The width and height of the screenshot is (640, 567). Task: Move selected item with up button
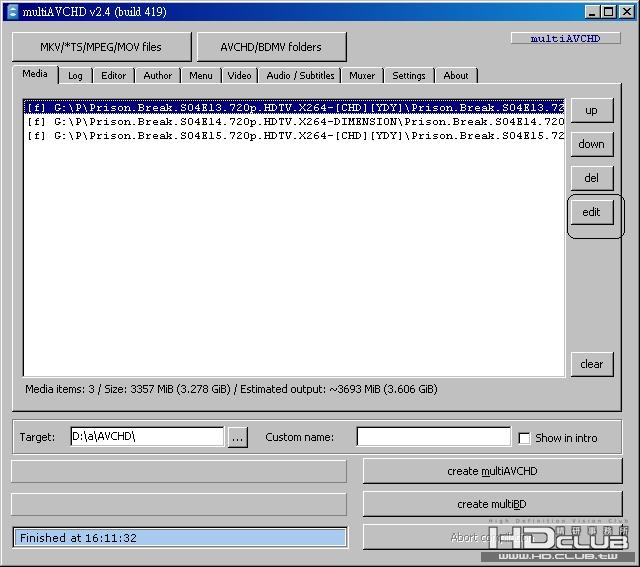592,111
